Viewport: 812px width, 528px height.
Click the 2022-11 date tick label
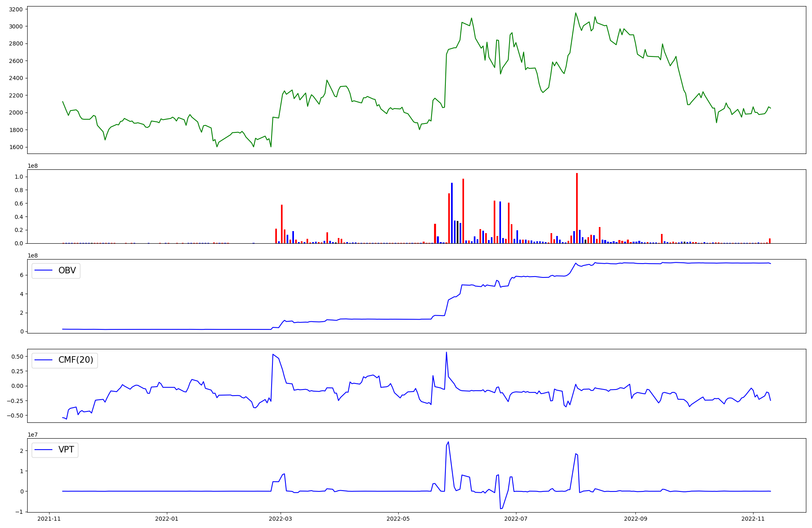coord(753,519)
